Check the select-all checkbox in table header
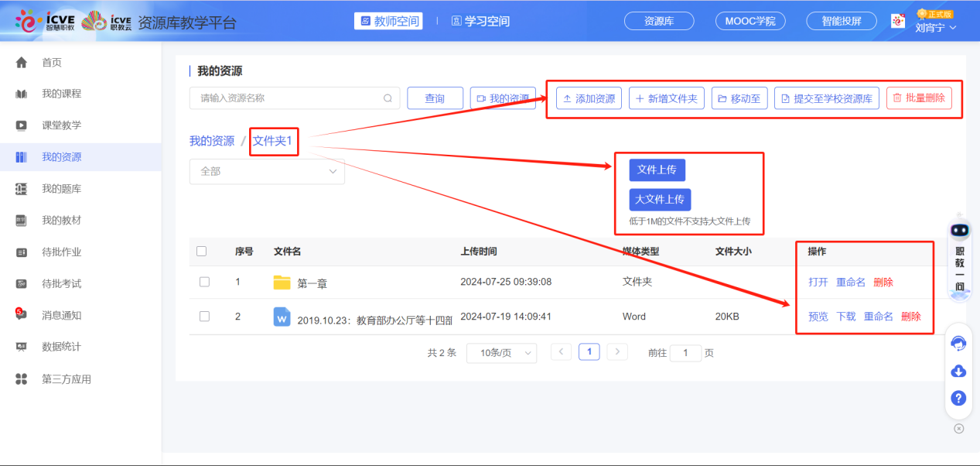This screenshot has width=980, height=466. coord(203,251)
